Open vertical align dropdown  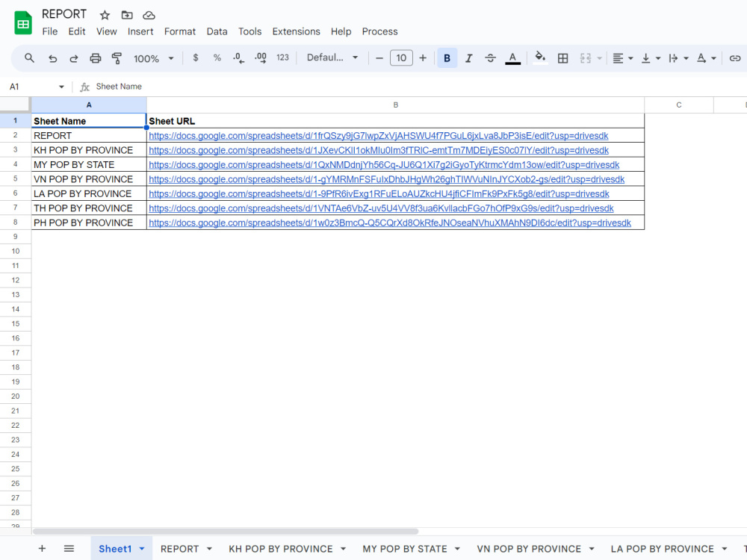pyautogui.click(x=651, y=58)
